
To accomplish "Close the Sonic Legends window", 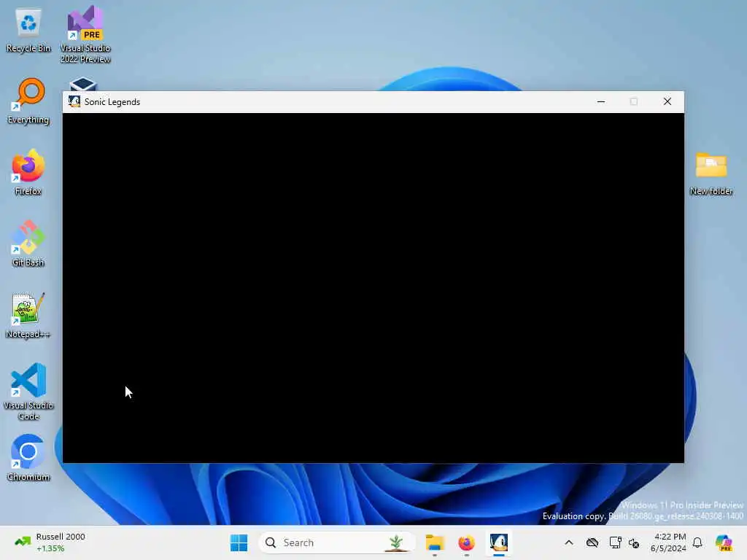I will point(667,101).
